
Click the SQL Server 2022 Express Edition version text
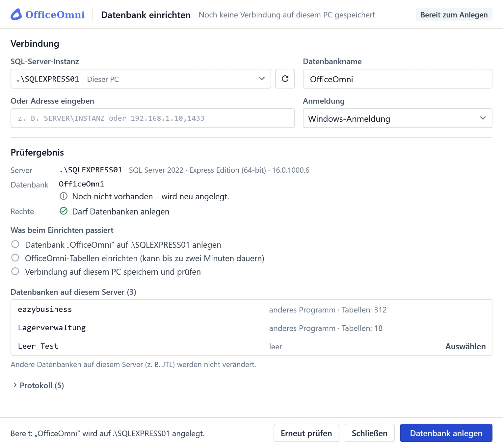(219, 170)
